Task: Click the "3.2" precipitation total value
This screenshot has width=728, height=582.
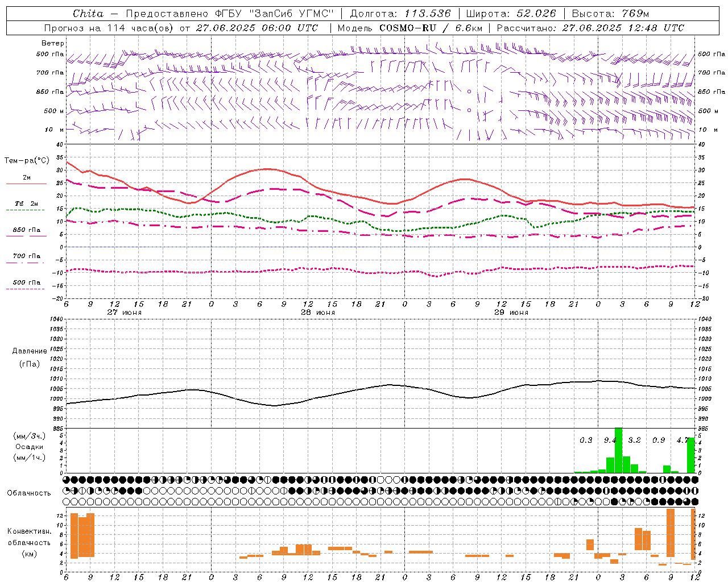Action: 634,440
